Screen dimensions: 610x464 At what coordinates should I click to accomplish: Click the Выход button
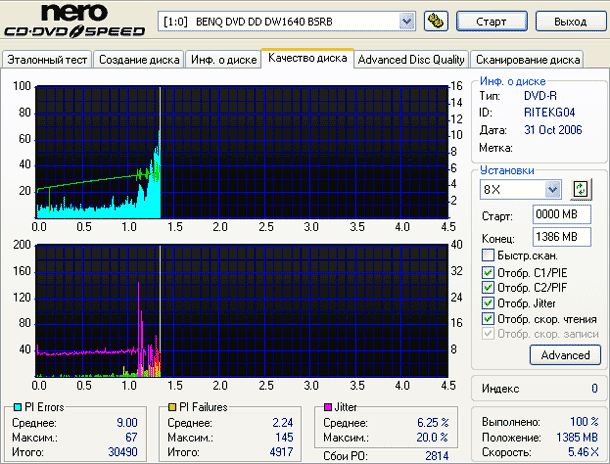point(570,21)
